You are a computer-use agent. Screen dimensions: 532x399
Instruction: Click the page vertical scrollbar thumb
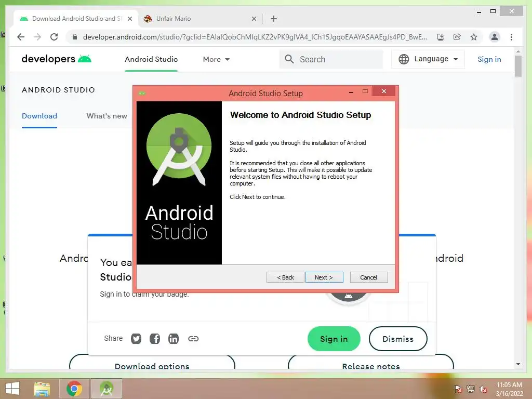click(x=518, y=66)
